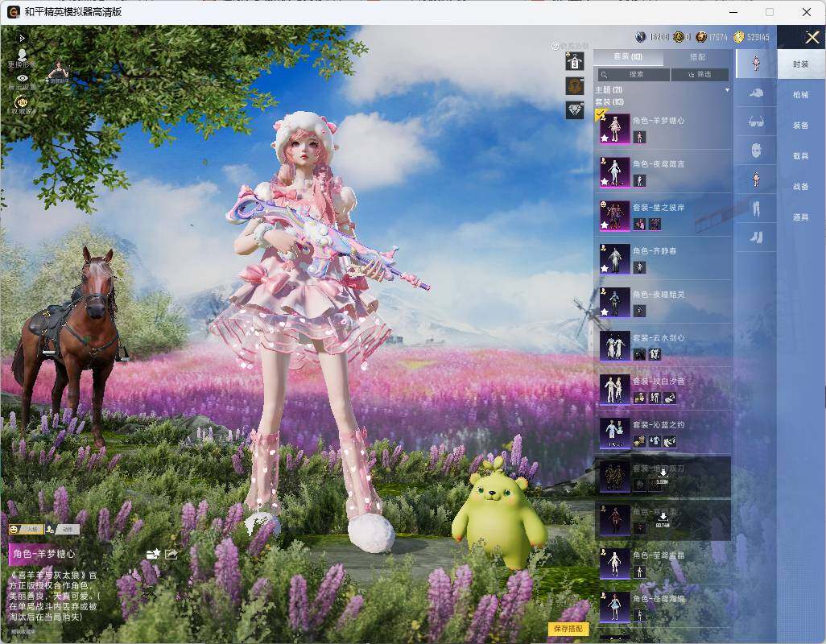
Task: Open the face mask category
Action: pyautogui.click(x=756, y=151)
